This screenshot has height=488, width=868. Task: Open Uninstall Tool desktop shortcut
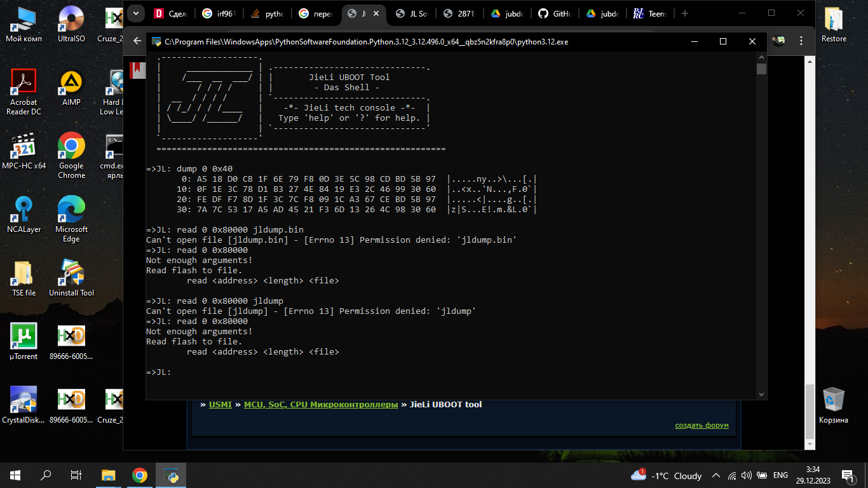point(71,278)
